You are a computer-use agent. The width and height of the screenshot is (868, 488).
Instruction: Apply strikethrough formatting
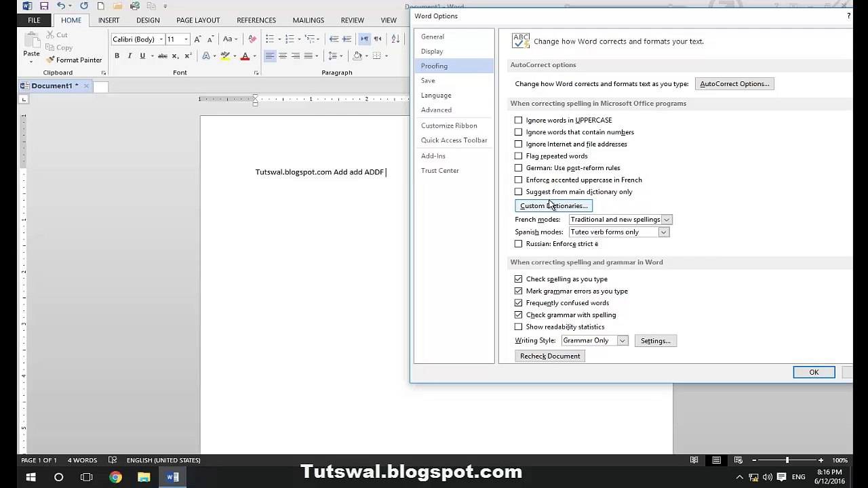pos(163,56)
